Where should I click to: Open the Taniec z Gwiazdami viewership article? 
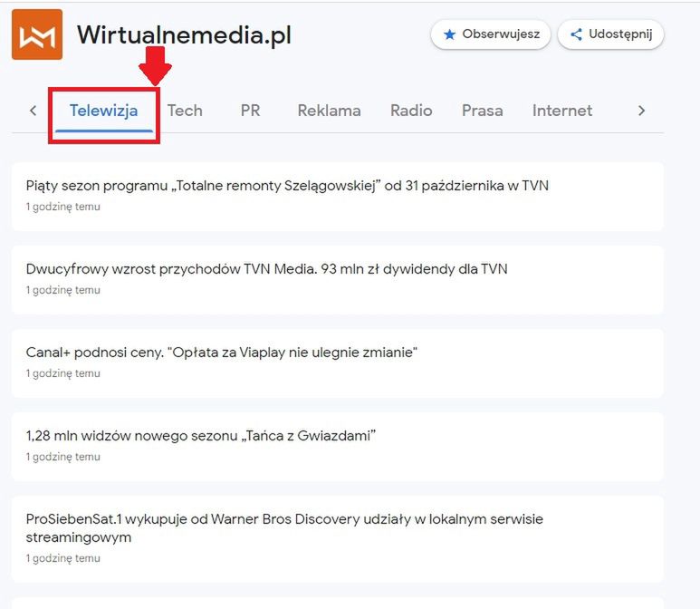point(338,447)
